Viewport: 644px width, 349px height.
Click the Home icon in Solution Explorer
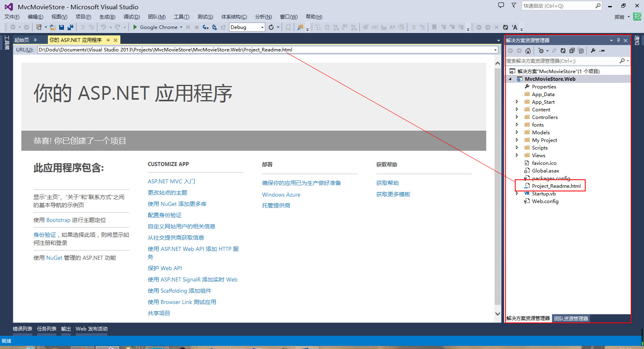click(x=528, y=51)
